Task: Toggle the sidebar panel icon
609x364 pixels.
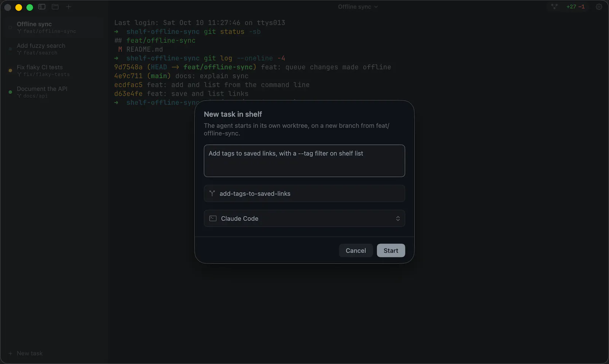Action: click(x=42, y=7)
